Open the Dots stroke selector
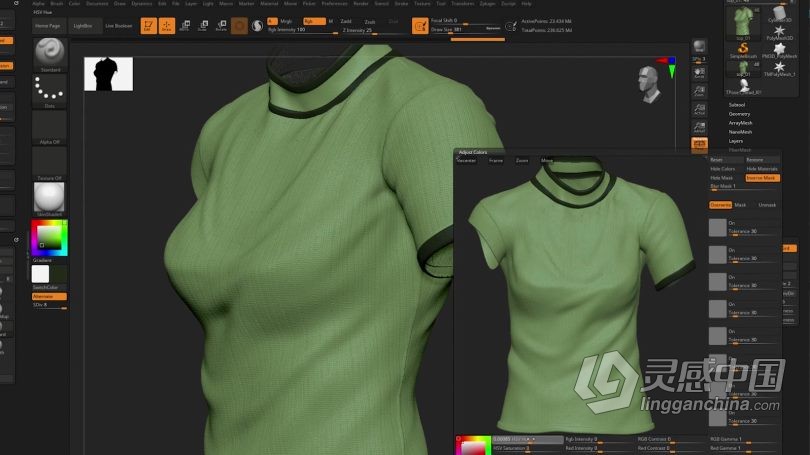The image size is (810, 455). (x=50, y=91)
